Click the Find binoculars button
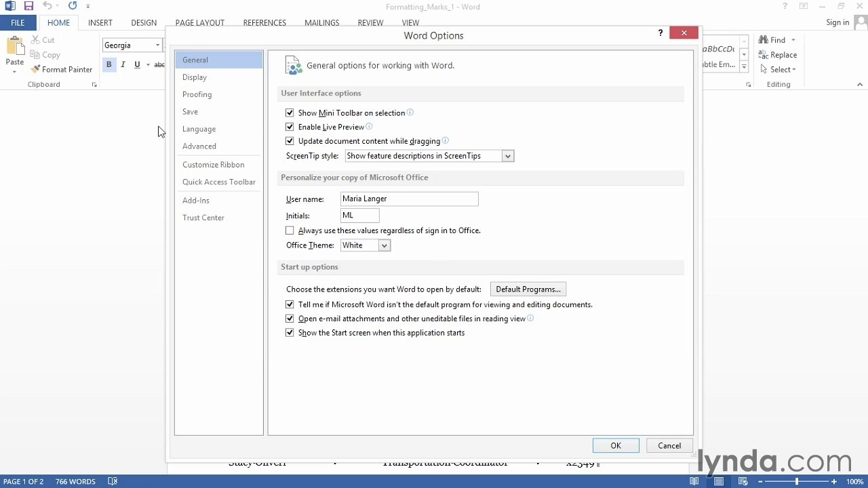This screenshot has height=488, width=868. point(772,40)
